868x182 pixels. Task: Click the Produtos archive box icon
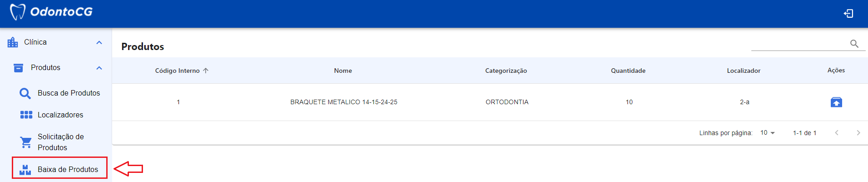(18, 68)
